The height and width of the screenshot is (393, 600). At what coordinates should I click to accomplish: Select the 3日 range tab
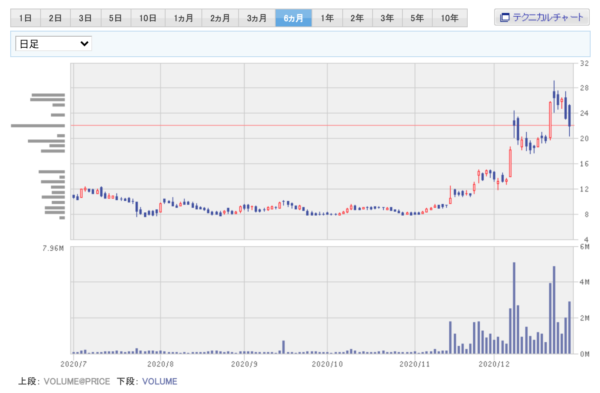point(86,18)
